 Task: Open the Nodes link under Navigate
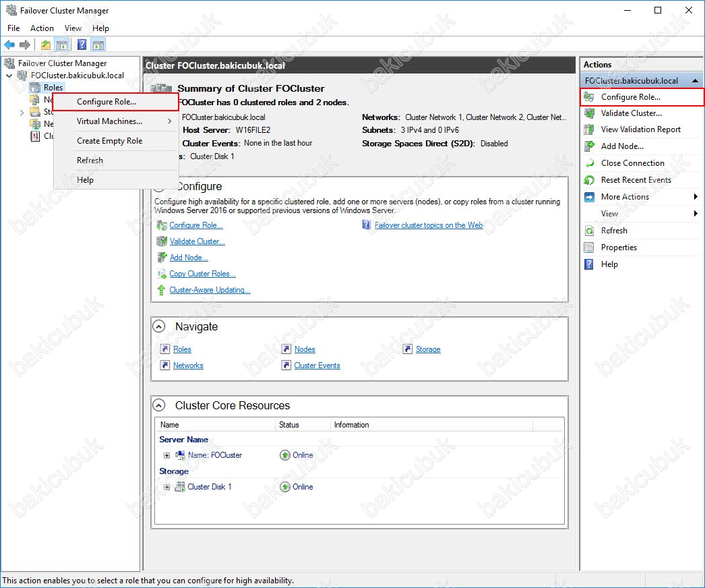coord(305,349)
